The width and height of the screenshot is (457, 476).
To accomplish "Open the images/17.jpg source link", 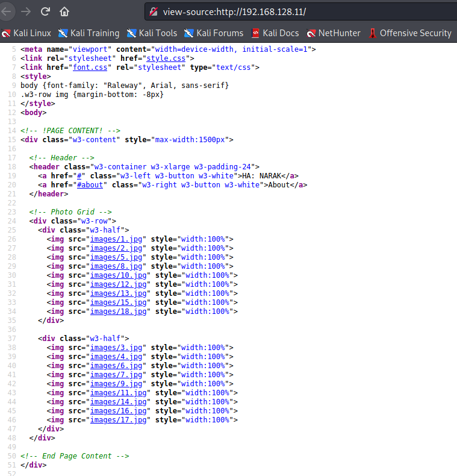I will (119, 420).
